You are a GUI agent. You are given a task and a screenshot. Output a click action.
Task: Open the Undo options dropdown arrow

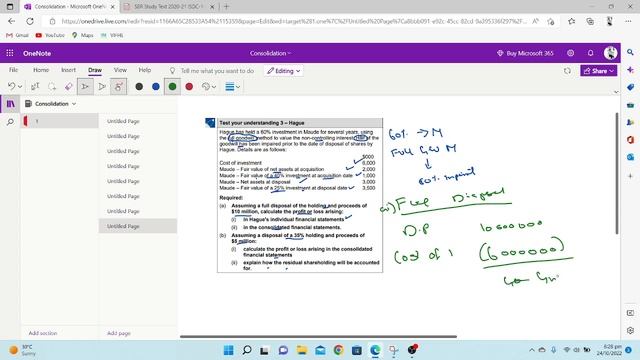20,87
